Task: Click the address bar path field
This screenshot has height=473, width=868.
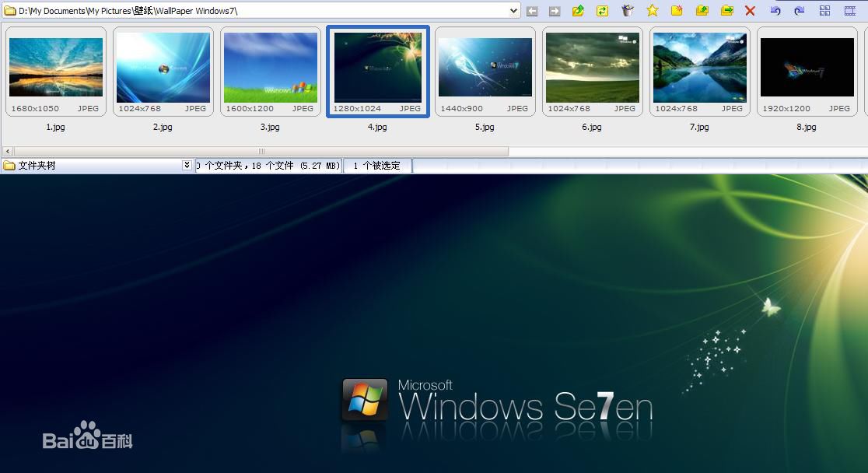Action: 262,11
